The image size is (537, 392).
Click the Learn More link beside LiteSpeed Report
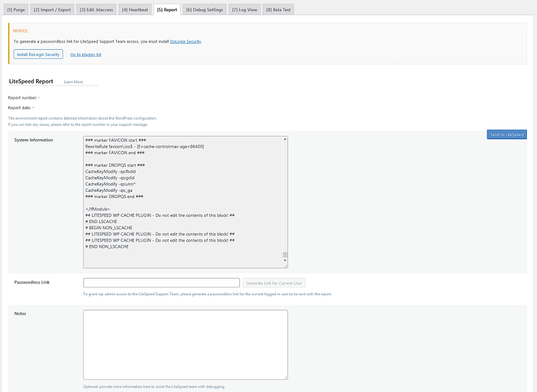click(x=73, y=82)
